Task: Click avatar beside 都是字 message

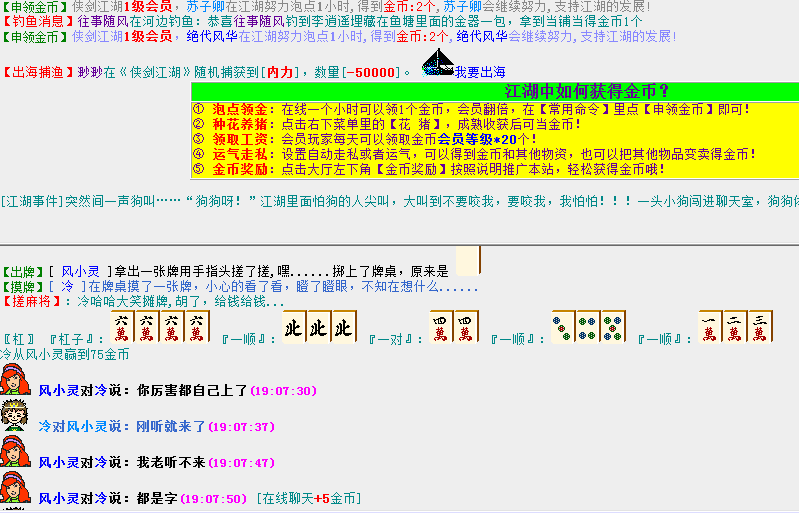Action: pos(15,488)
